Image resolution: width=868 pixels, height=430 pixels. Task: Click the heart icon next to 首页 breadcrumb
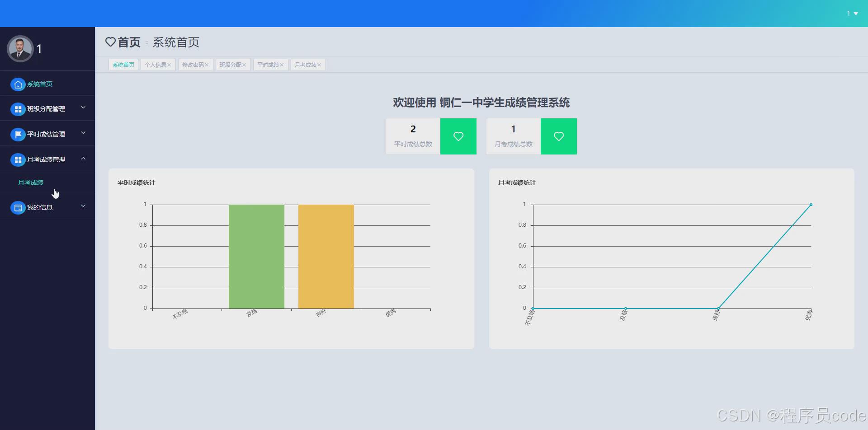(111, 42)
